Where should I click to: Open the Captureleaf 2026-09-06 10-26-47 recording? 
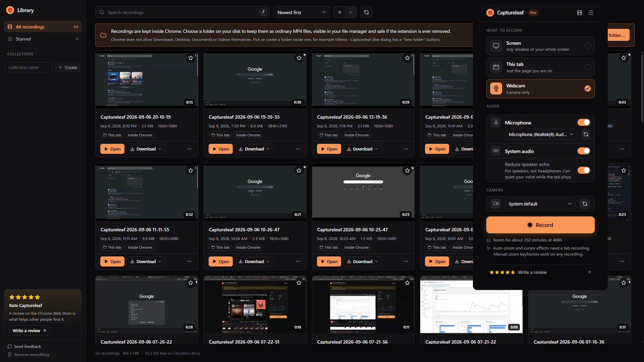coord(221,261)
